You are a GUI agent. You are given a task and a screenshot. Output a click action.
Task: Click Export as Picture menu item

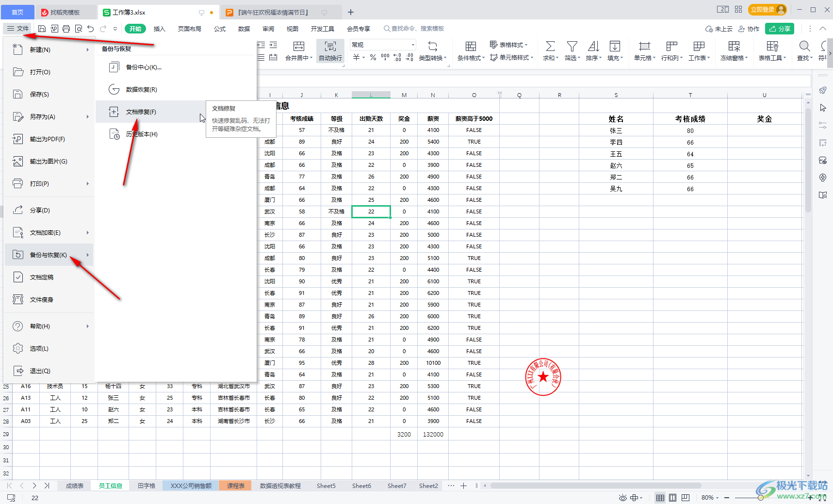coord(49,162)
